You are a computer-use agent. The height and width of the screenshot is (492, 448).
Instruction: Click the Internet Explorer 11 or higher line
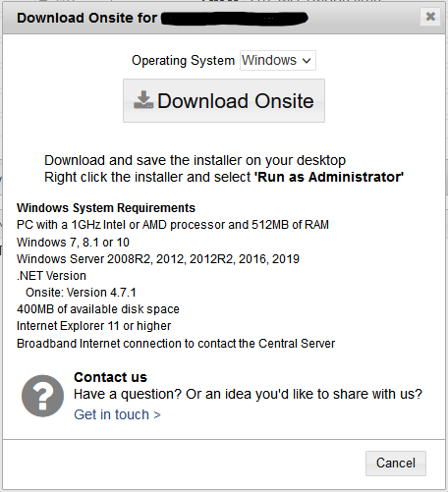click(x=93, y=326)
